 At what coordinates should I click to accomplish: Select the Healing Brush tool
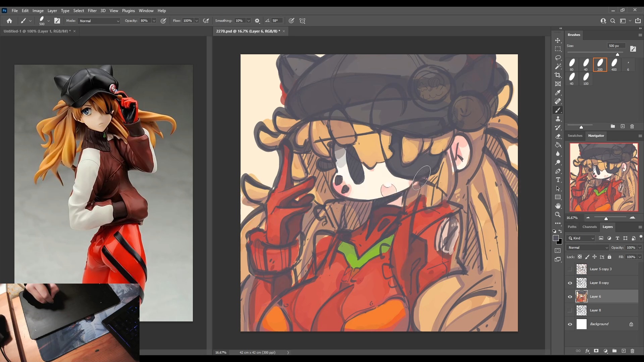tap(558, 102)
